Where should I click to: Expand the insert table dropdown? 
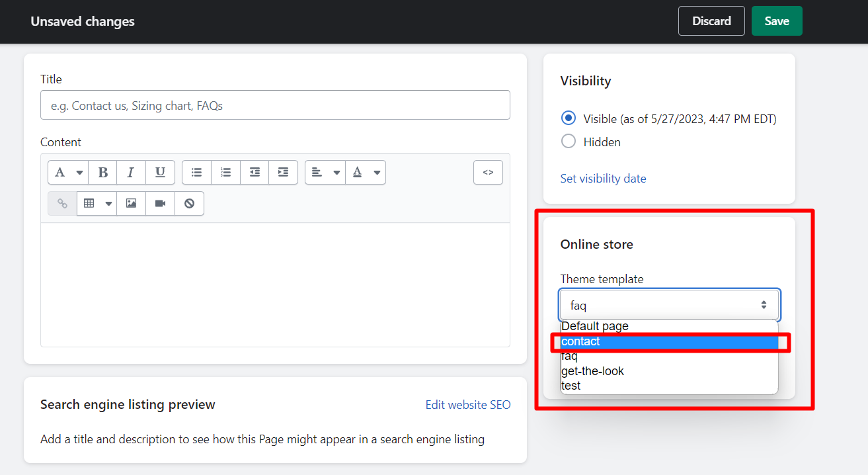coord(97,203)
